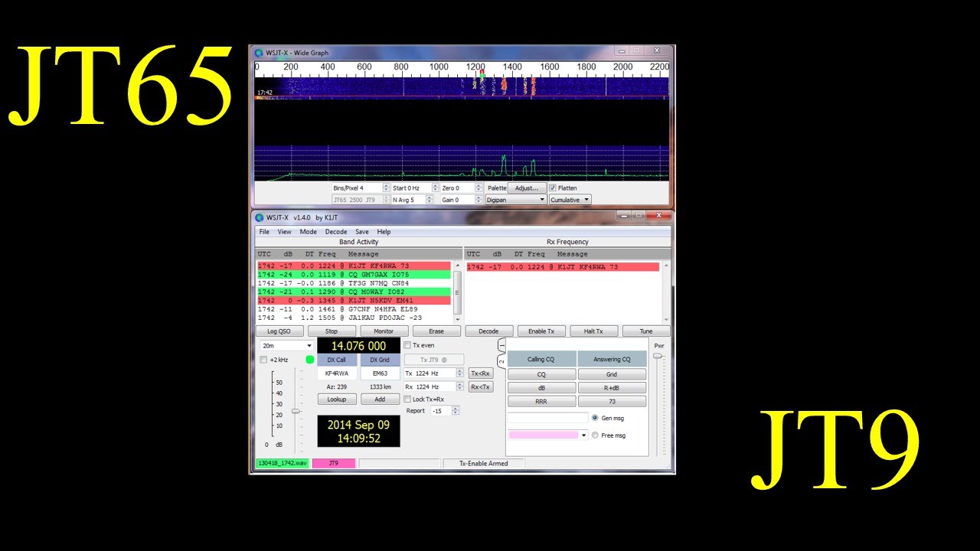Screen dimensions: 980x551
Task: Open the Digipan palette dropdown
Action: coord(516,200)
